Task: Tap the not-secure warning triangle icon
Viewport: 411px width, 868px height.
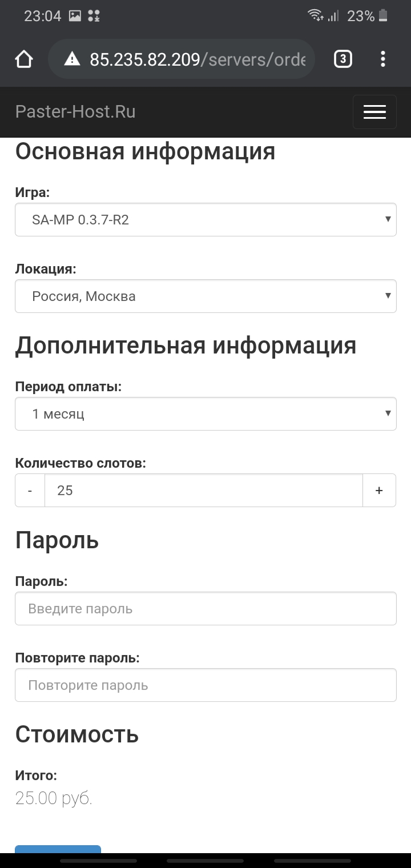Action: click(x=72, y=59)
